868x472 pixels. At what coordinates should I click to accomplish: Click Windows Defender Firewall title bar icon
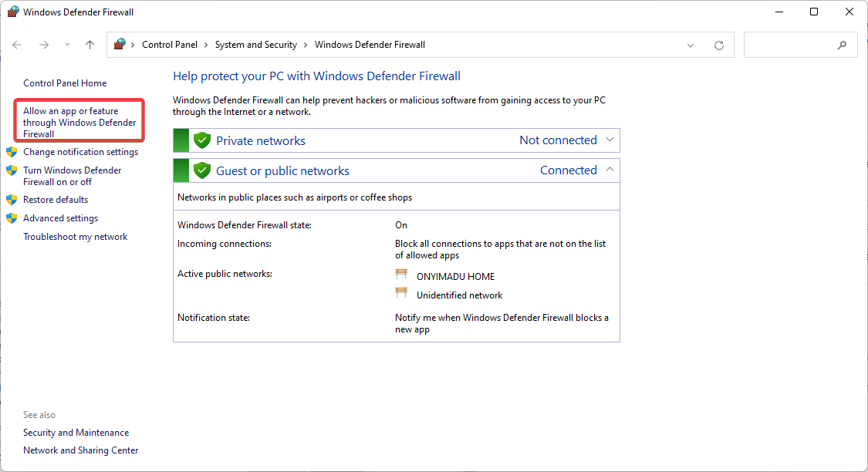[x=13, y=12]
